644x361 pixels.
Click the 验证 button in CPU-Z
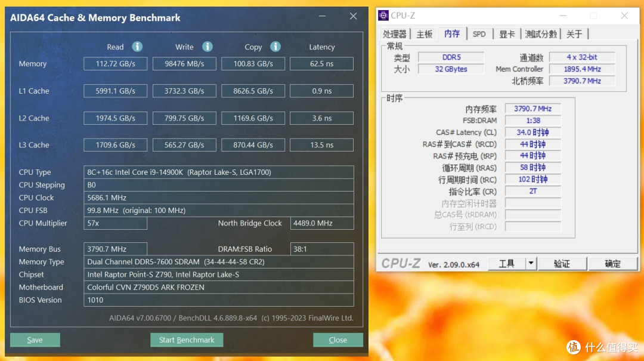pos(562,263)
